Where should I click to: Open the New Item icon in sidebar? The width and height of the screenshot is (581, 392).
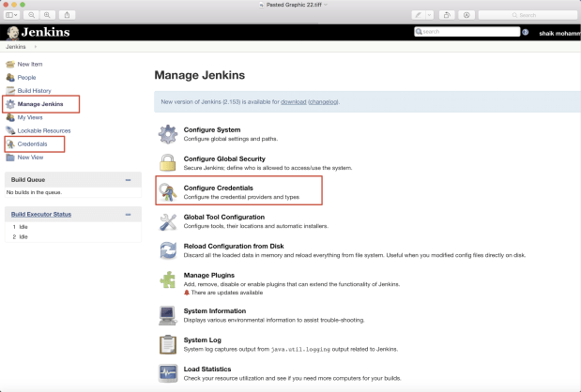(x=10, y=65)
